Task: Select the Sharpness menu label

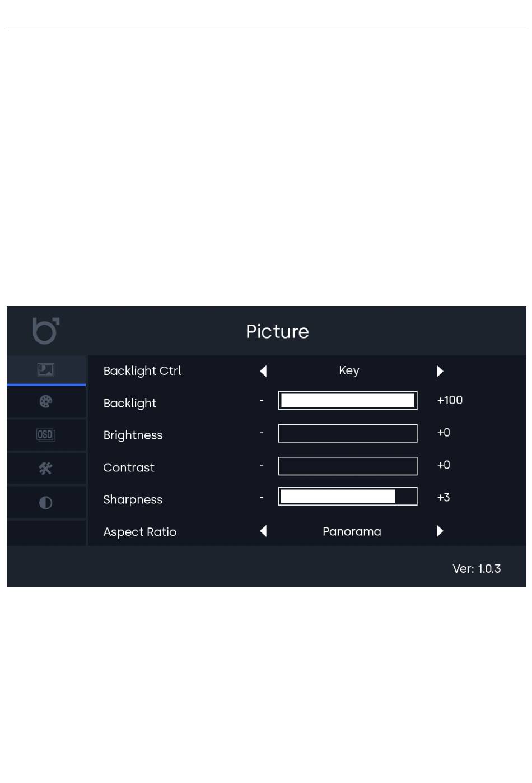Action: coord(133,499)
